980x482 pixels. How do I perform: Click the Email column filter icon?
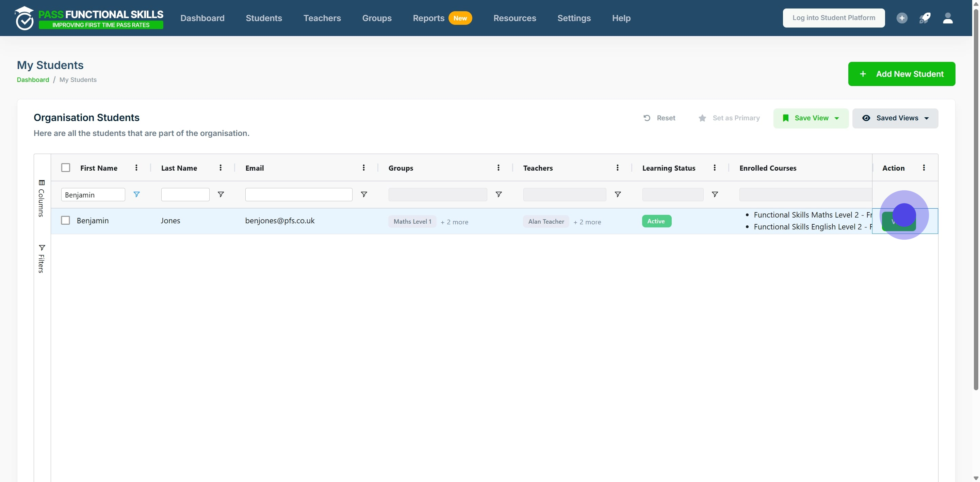coord(364,194)
